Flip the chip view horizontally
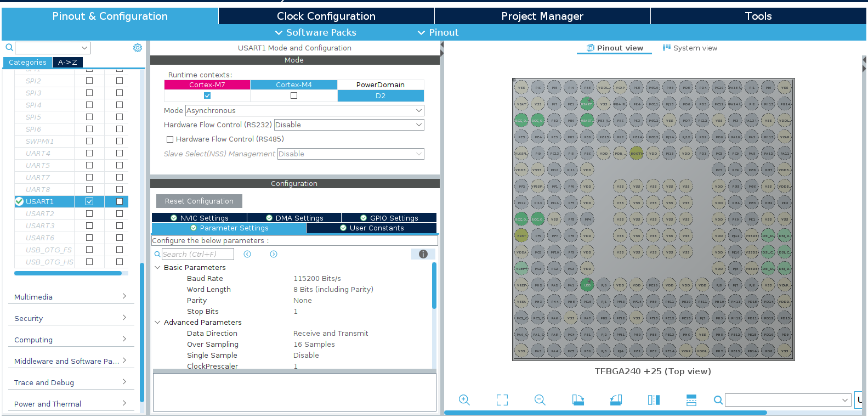 (x=654, y=400)
